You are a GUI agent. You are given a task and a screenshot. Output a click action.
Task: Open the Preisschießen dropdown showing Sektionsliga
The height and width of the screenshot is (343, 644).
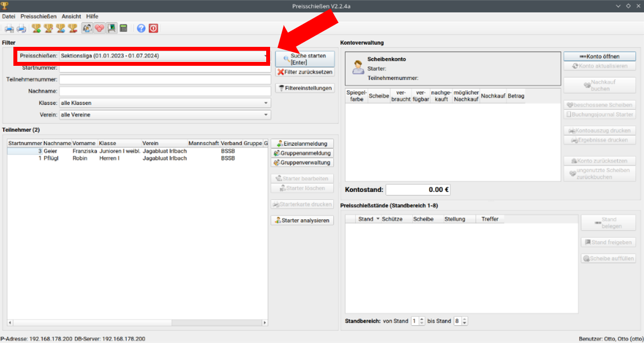165,56
